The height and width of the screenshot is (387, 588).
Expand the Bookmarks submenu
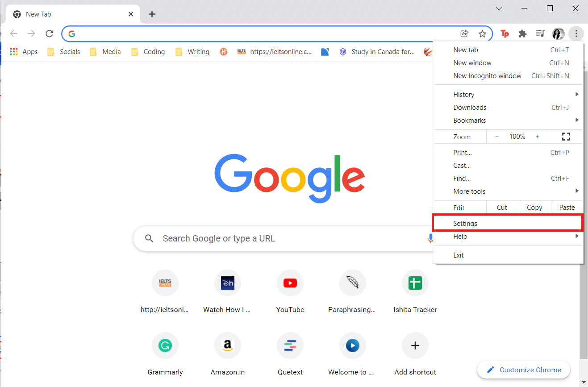508,121
